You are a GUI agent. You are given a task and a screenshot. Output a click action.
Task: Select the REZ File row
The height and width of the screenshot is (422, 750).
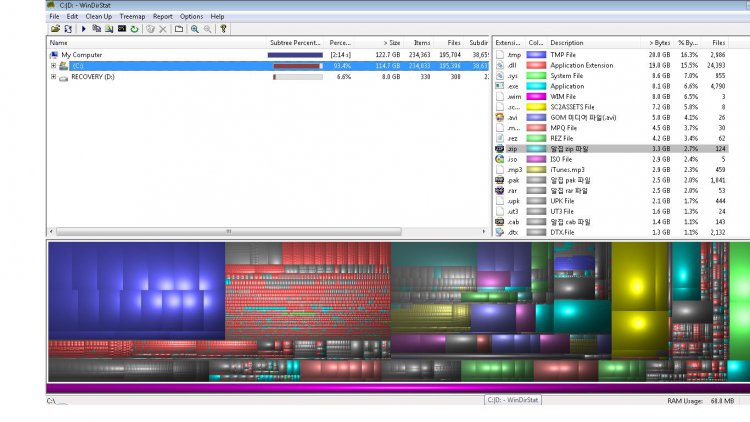pos(611,138)
